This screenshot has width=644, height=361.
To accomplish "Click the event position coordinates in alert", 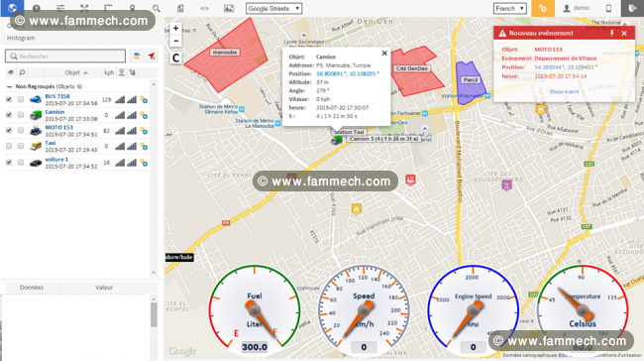I will [x=566, y=67].
